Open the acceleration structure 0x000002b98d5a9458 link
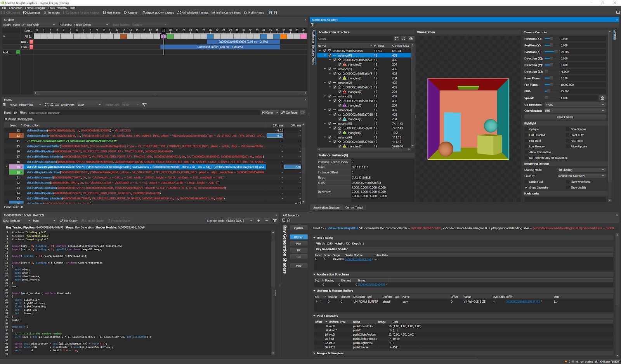 tap(371, 284)
